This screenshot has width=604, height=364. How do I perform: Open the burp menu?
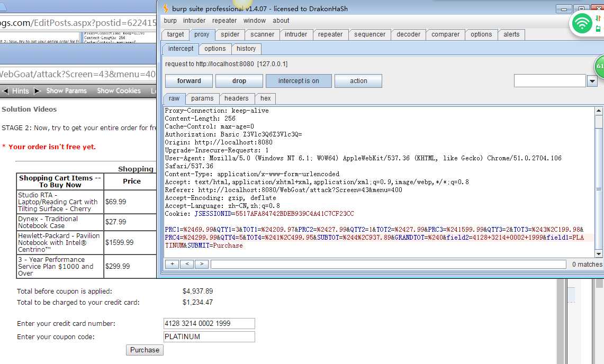pyautogui.click(x=170, y=21)
